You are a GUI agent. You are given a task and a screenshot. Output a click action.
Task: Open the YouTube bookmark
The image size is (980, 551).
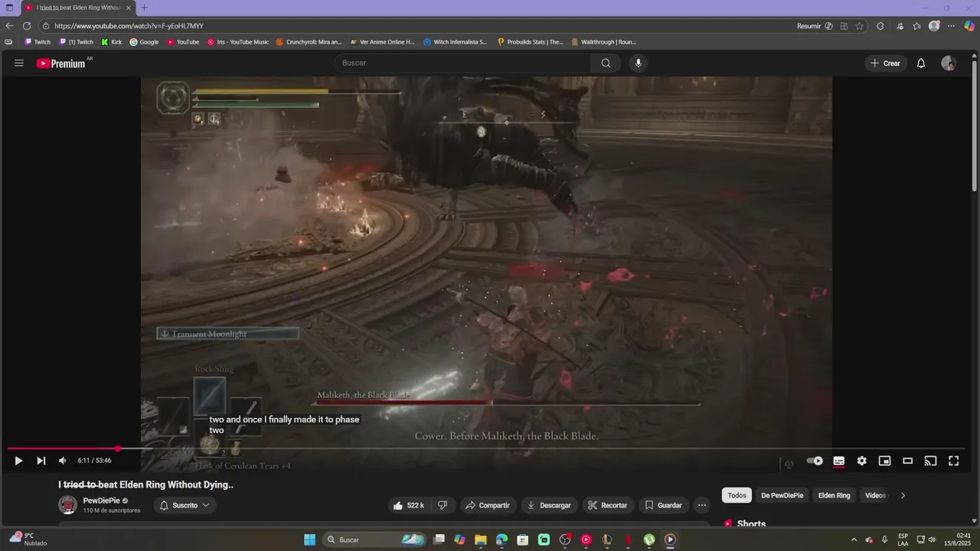[x=183, y=42]
